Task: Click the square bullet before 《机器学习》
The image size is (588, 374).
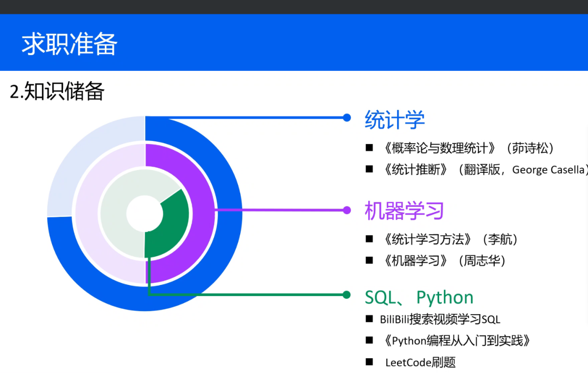Action: (x=369, y=261)
